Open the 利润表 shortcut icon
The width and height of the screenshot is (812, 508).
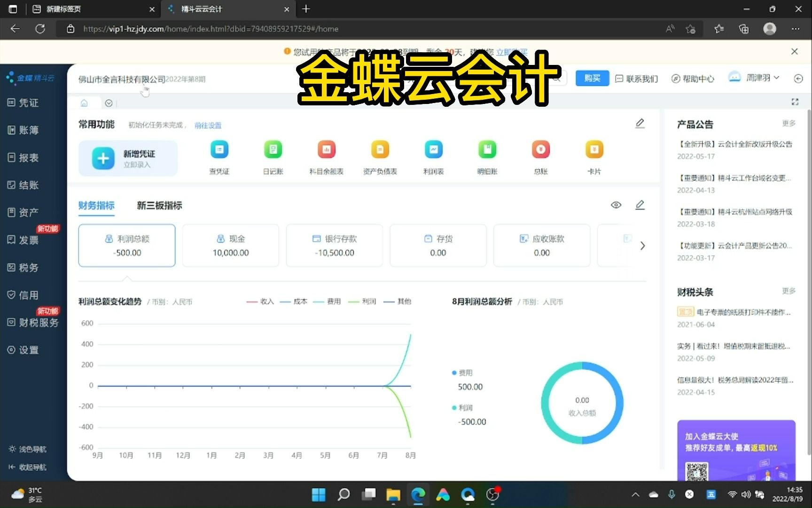[x=434, y=150]
